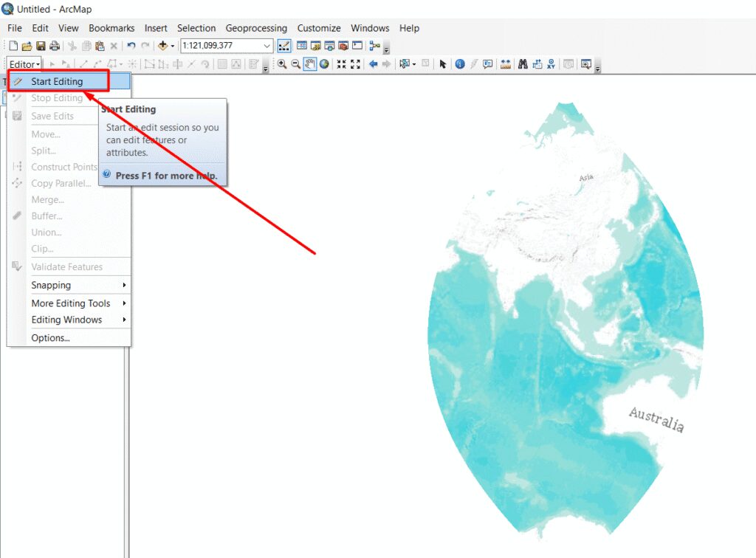This screenshot has height=558, width=756.
Task: Expand the Snapping submenu
Action: click(x=69, y=285)
